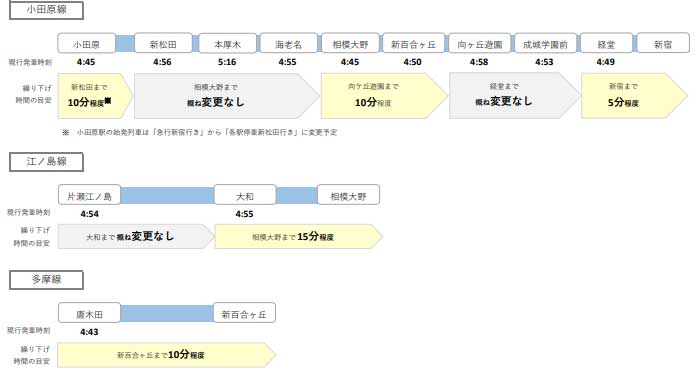Select 相模大野 station on the 江ノ島線 row

coord(348,195)
